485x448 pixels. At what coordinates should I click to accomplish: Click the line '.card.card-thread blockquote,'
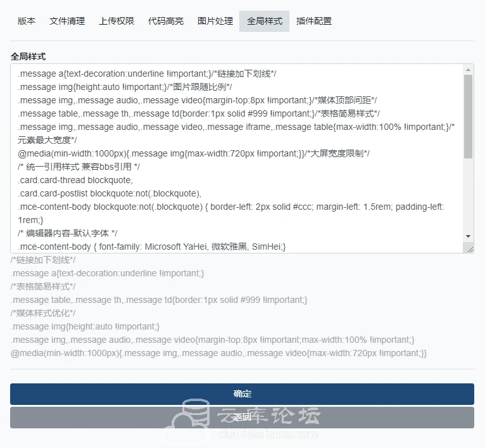(x=75, y=180)
